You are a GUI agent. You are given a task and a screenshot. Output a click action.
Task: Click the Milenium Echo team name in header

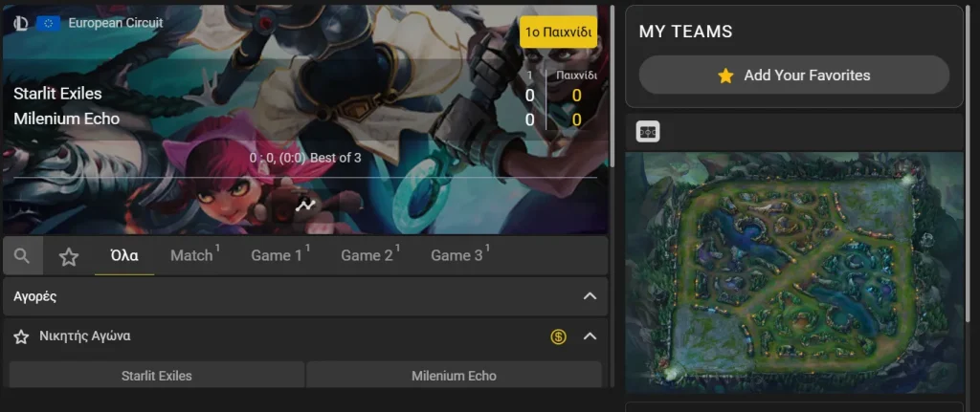coord(66,119)
